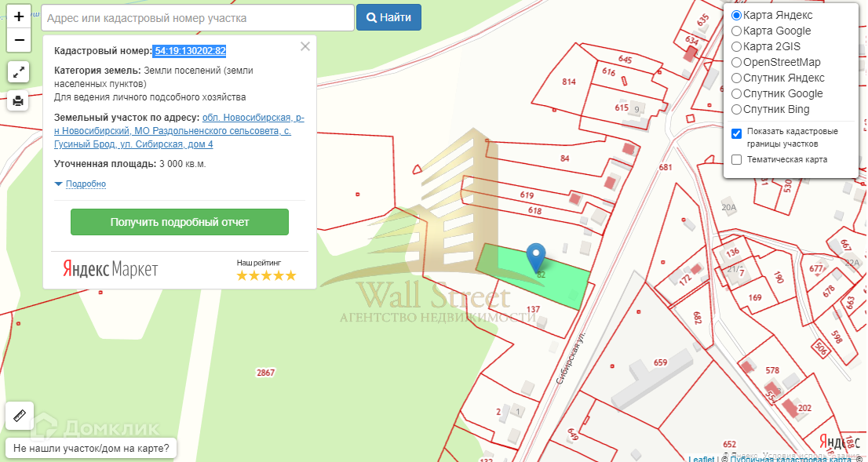Viewport: 868px width, 462px height.
Task: Click the blue location pin marker
Action: click(535, 258)
